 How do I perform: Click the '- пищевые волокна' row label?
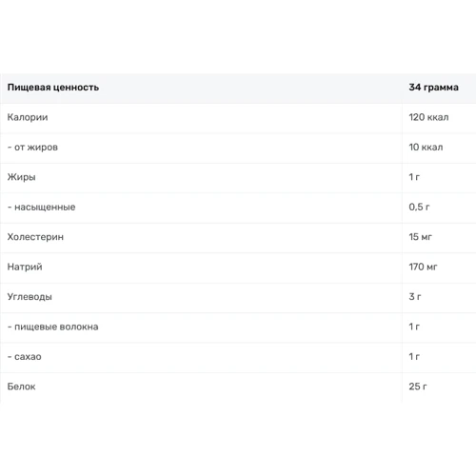tap(52, 327)
